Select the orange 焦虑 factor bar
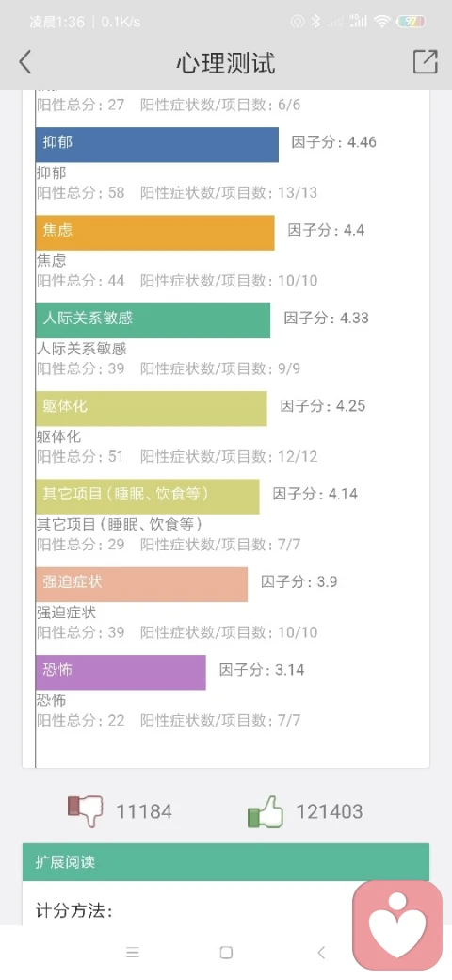Screen dimensions: 452x980 pos(155,233)
